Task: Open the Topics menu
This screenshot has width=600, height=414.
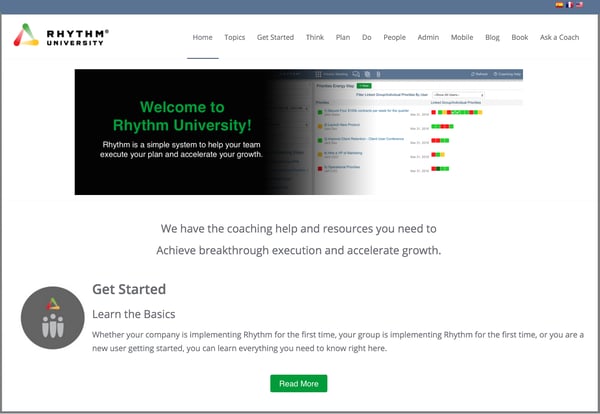Action: coord(235,37)
